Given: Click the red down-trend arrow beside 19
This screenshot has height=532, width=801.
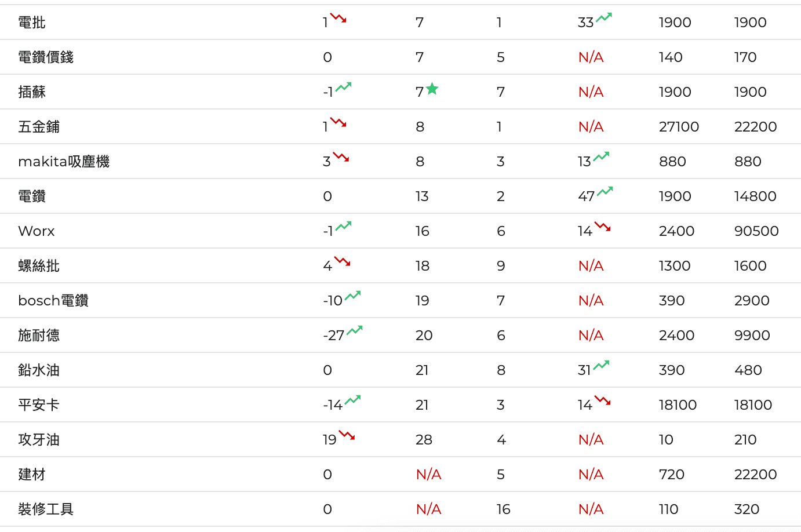Looking at the screenshot, I should [347, 435].
